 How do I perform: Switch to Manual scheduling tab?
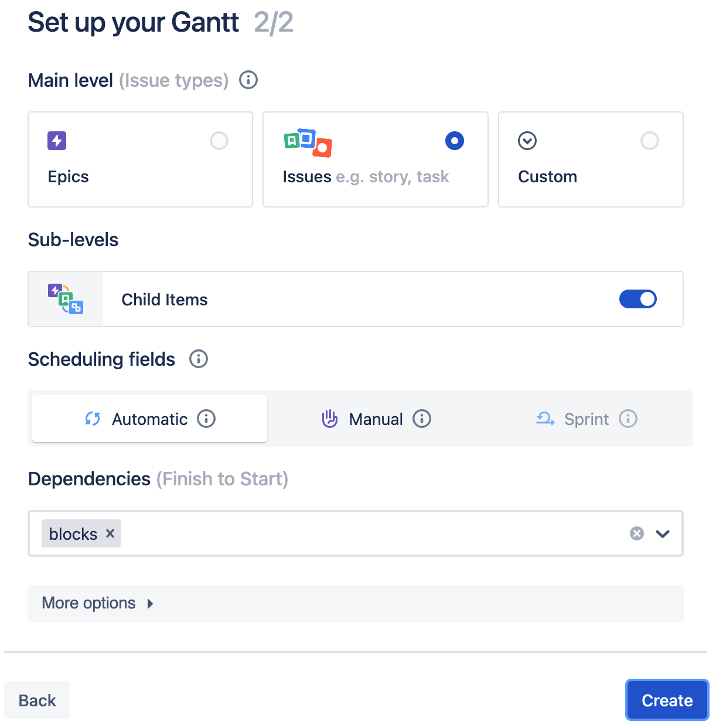[x=376, y=419]
